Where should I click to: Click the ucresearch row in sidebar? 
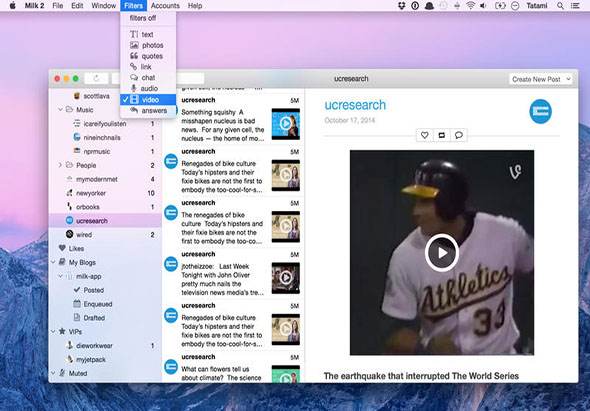click(x=105, y=221)
